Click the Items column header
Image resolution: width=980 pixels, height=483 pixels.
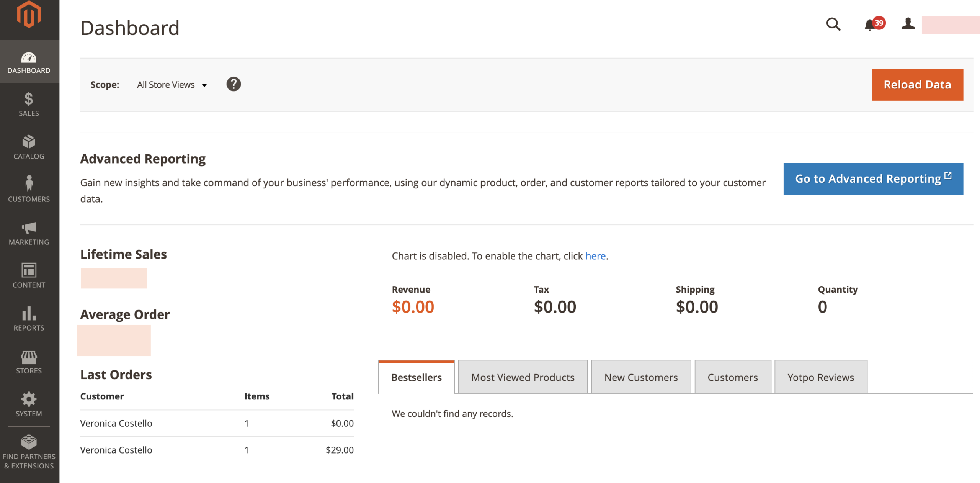click(257, 396)
